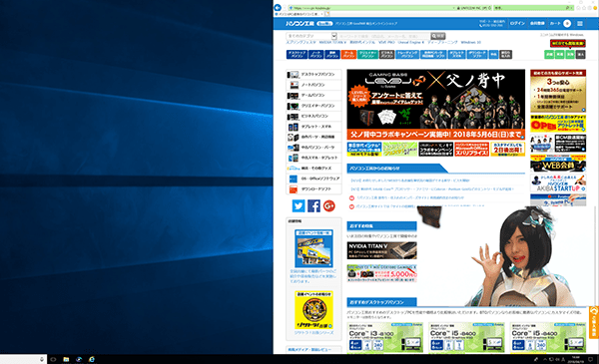Image resolution: width=599 pixels, height=364 pixels.
Task: Open the hamburger menu in site header
Action: coord(579,23)
